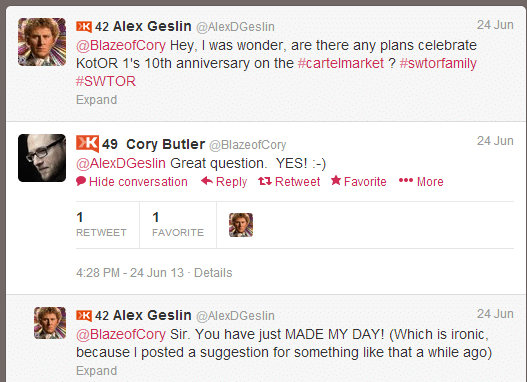Retweet Cory Butler's tweet
Image resolution: width=527 pixels, height=382 pixels.
(x=289, y=181)
